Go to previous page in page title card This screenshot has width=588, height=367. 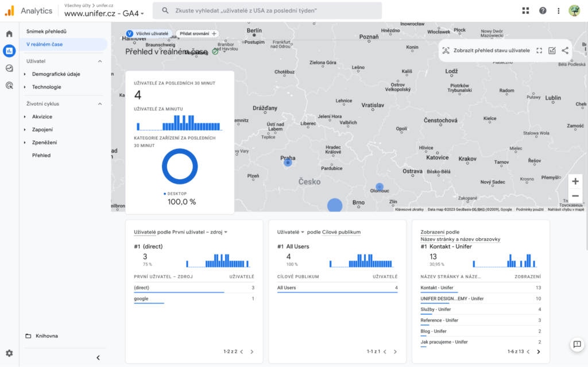(528, 351)
